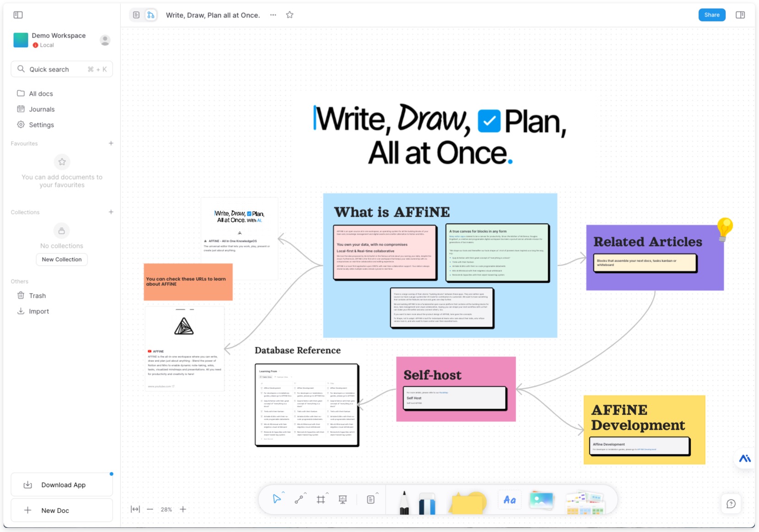Expand the frame tool options caret
This screenshot has height=532, width=759.
tap(327, 494)
